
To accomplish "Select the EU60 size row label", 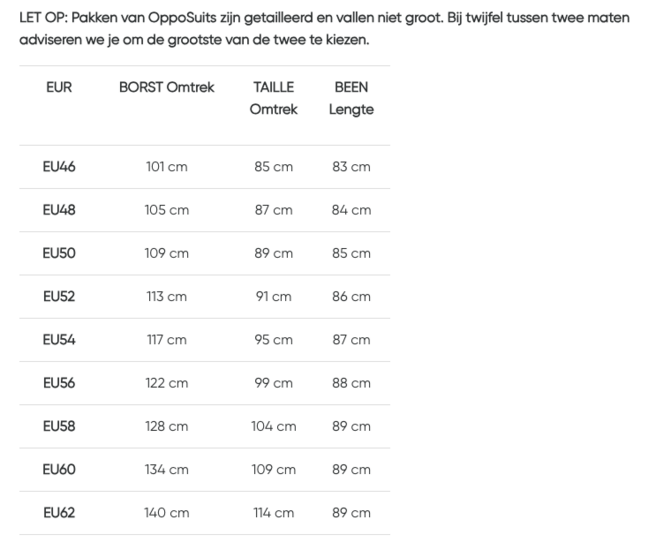I will point(59,469).
